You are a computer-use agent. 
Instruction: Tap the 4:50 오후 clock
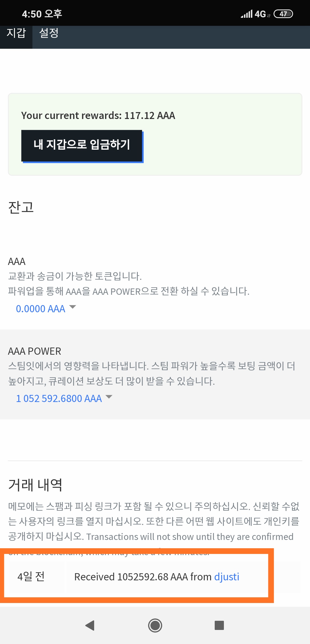pos(42,14)
